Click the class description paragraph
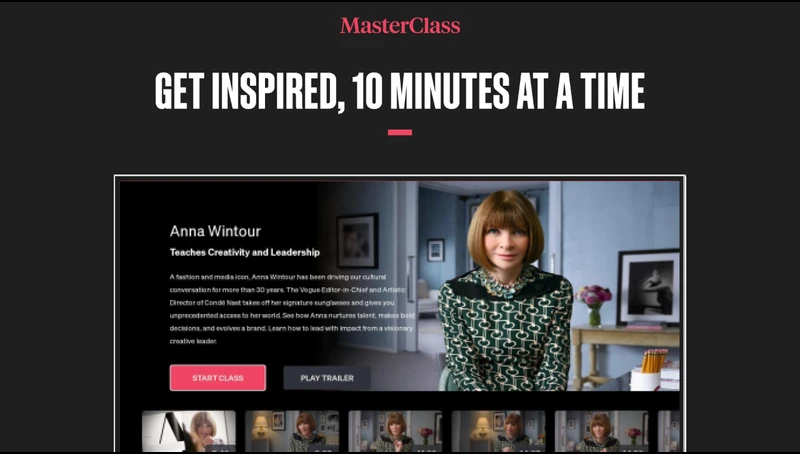 click(292, 309)
